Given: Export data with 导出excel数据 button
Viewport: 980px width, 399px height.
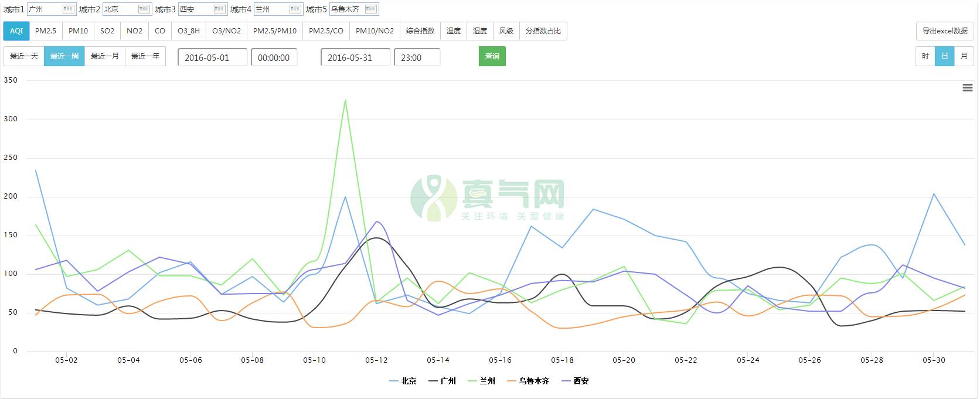Looking at the screenshot, I should tap(945, 31).
